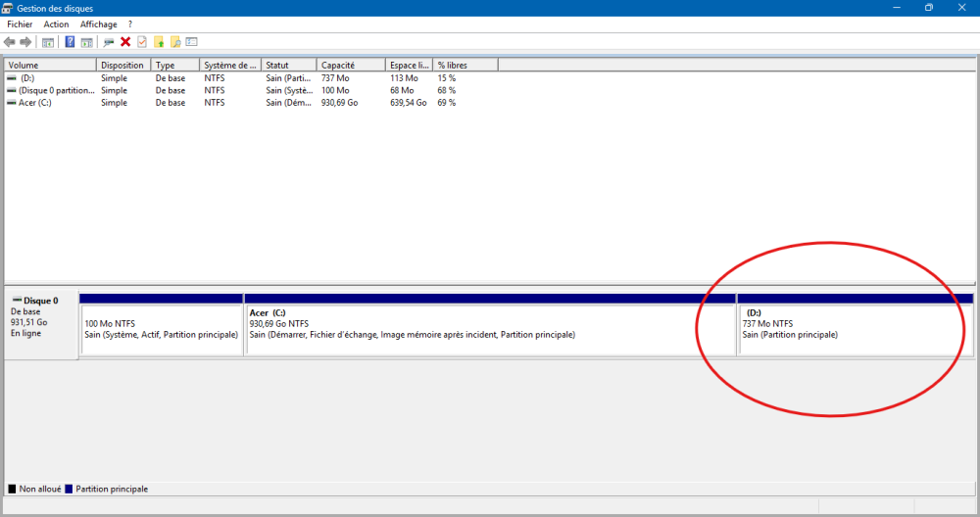Image resolution: width=980 pixels, height=517 pixels.
Task: Select the D: 737 Mo partition block
Action: pos(855,329)
